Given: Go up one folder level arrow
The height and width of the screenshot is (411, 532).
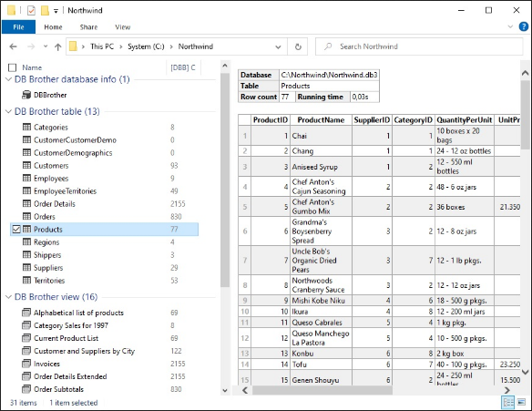Looking at the screenshot, I should pyautogui.click(x=58, y=46).
